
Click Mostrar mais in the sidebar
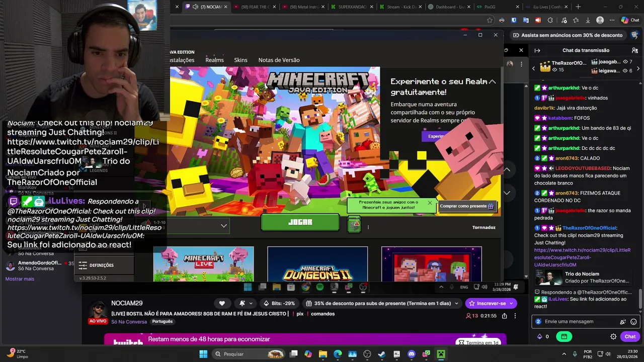click(x=20, y=279)
